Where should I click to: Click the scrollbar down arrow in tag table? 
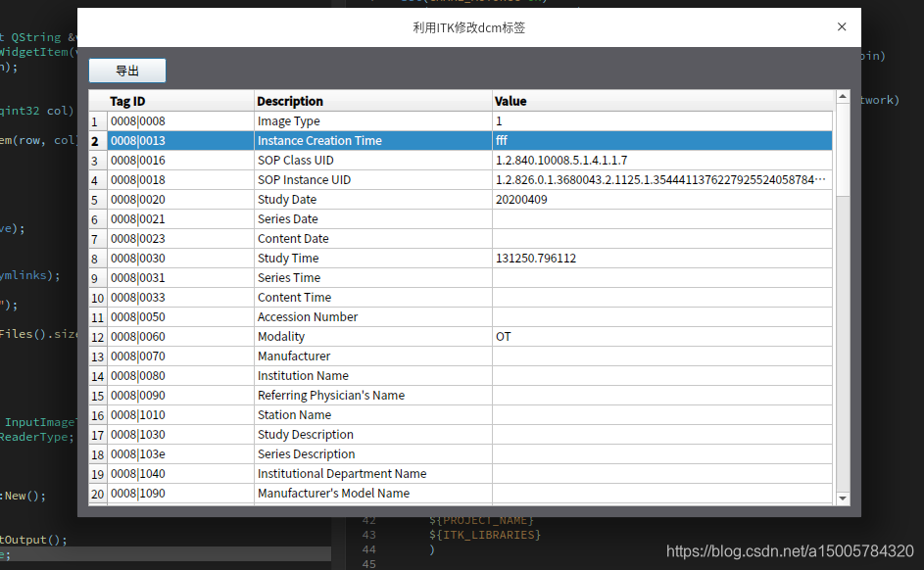(x=843, y=499)
